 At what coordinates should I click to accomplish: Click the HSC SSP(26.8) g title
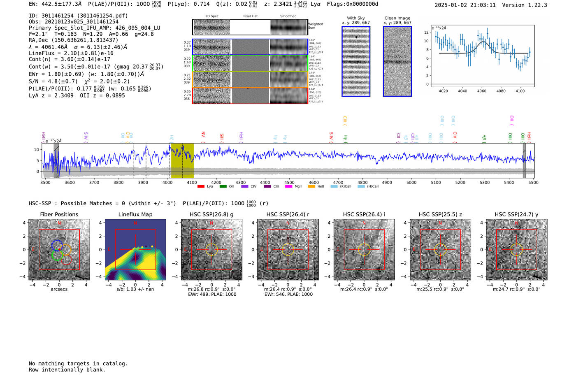(211, 214)
